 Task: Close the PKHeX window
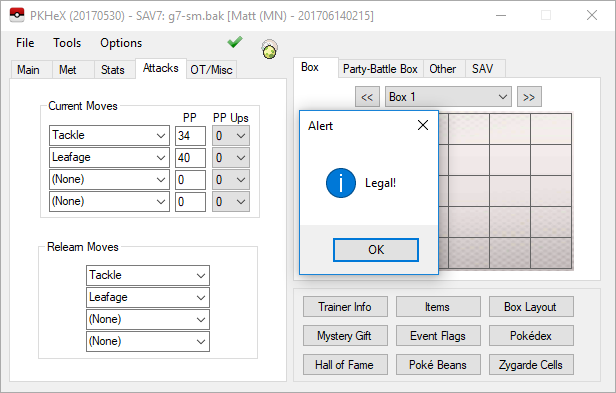(592, 15)
